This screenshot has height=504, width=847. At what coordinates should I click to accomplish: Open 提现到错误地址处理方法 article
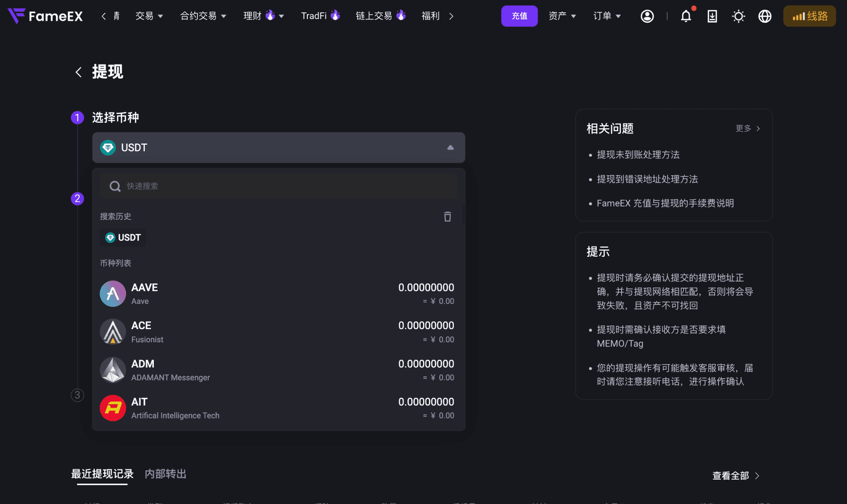coord(647,179)
